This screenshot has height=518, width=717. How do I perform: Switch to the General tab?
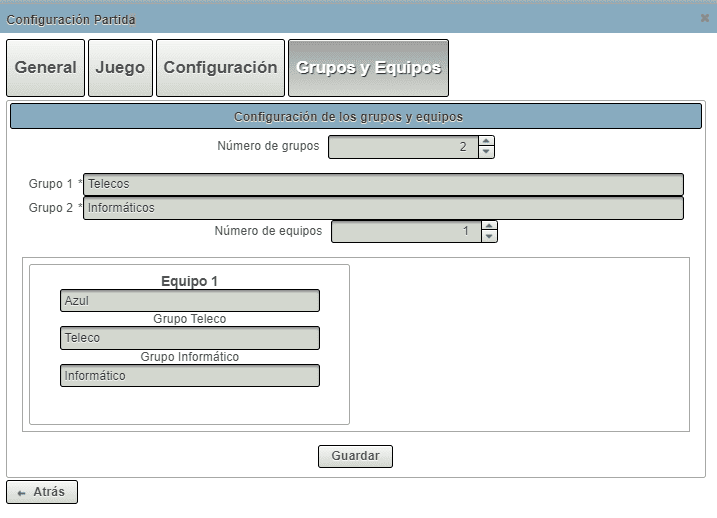[x=45, y=68]
